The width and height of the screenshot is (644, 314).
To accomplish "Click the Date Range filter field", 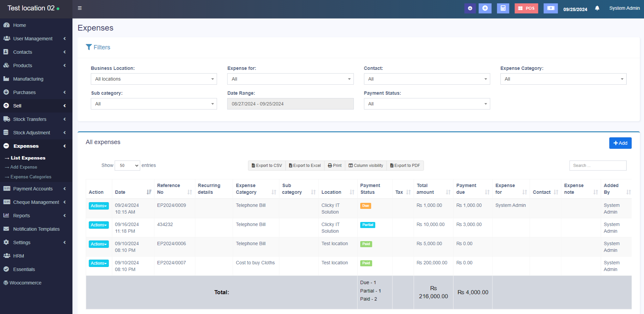I will click(290, 104).
